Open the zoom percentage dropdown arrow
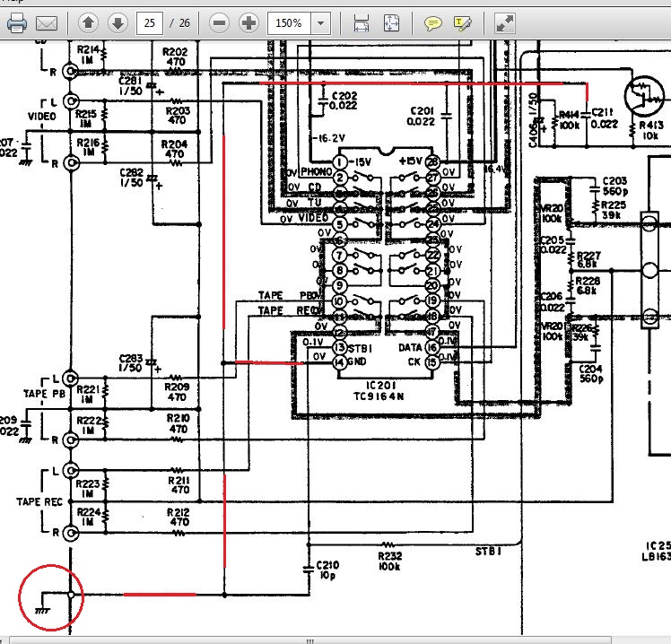Screen dimensions: 671x644 320,23
